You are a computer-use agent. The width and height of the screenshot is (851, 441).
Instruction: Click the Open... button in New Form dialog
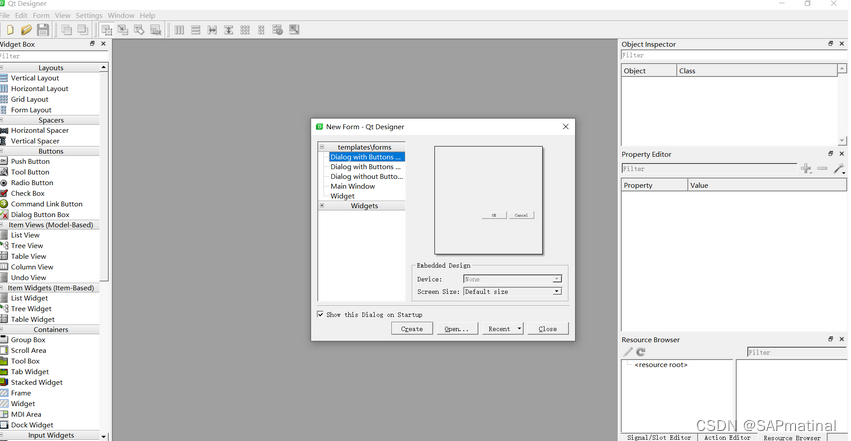click(457, 329)
